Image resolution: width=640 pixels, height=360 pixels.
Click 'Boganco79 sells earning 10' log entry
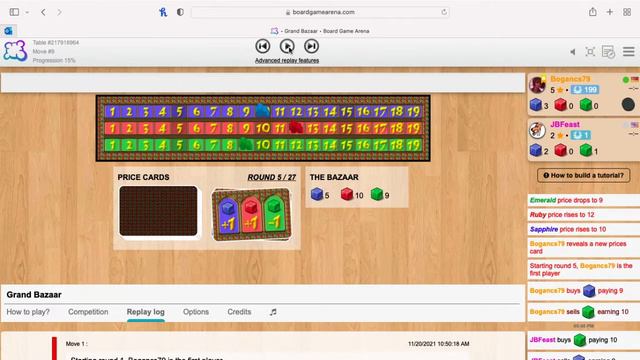584,312
